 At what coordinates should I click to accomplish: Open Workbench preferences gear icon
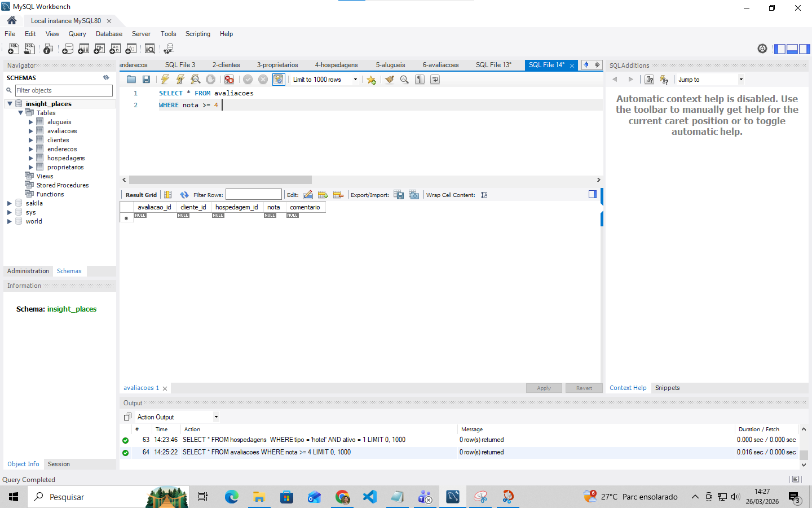tap(762, 49)
